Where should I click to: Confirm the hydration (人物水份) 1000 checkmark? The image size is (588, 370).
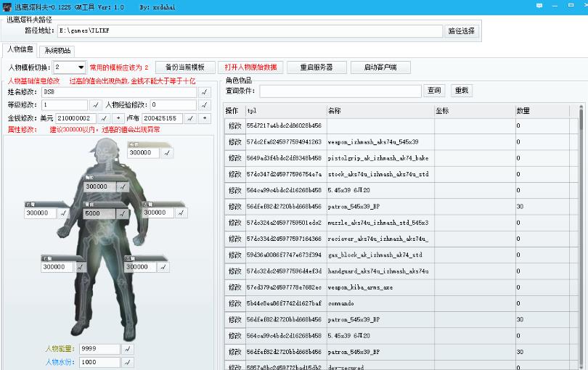coord(128,362)
